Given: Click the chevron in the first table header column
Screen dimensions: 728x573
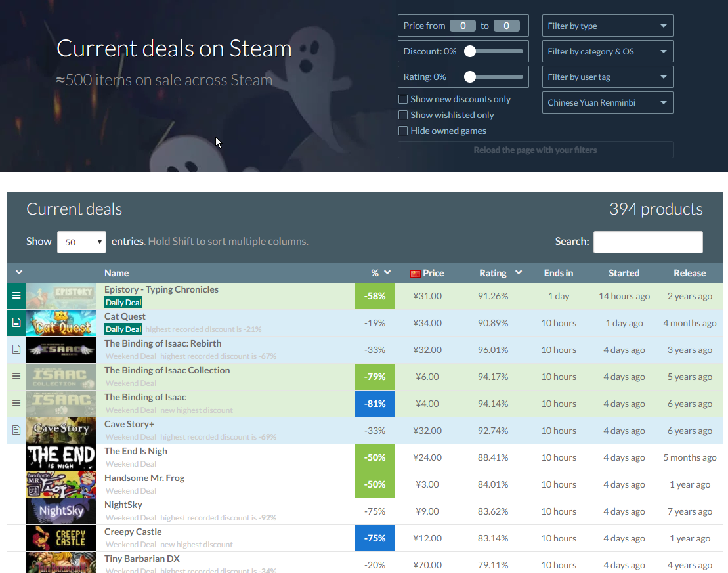Looking at the screenshot, I should pos(19,272).
